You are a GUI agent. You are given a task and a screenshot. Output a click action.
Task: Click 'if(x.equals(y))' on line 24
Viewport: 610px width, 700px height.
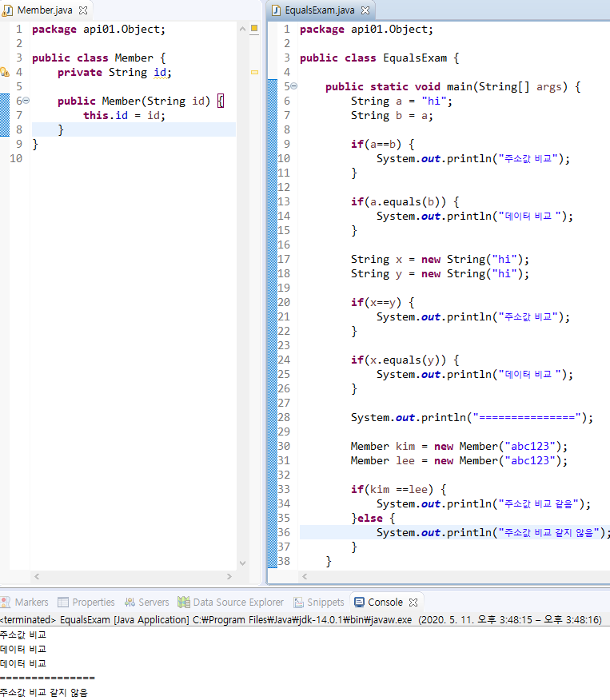tap(398, 360)
